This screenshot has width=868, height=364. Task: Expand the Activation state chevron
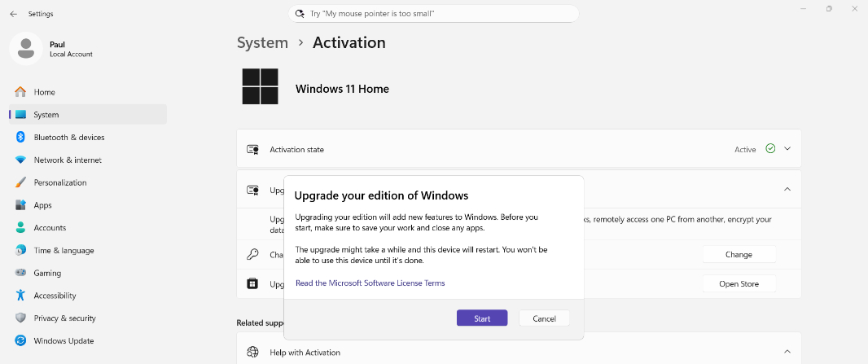(787, 149)
